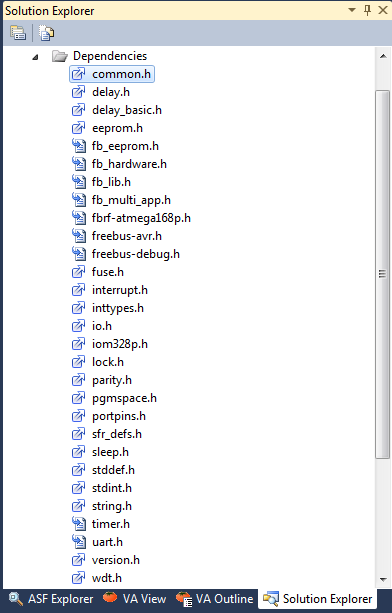Image resolution: width=392 pixels, height=613 pixels.
Task: Select fbrf-atmega168p.h file name
Action: point(141,218)
